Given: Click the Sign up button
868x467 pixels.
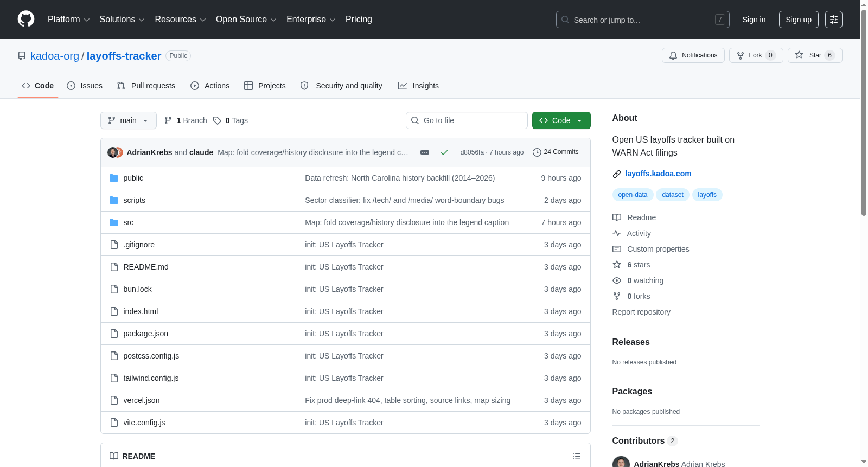Looking at the screenshot, I should 799,20.
